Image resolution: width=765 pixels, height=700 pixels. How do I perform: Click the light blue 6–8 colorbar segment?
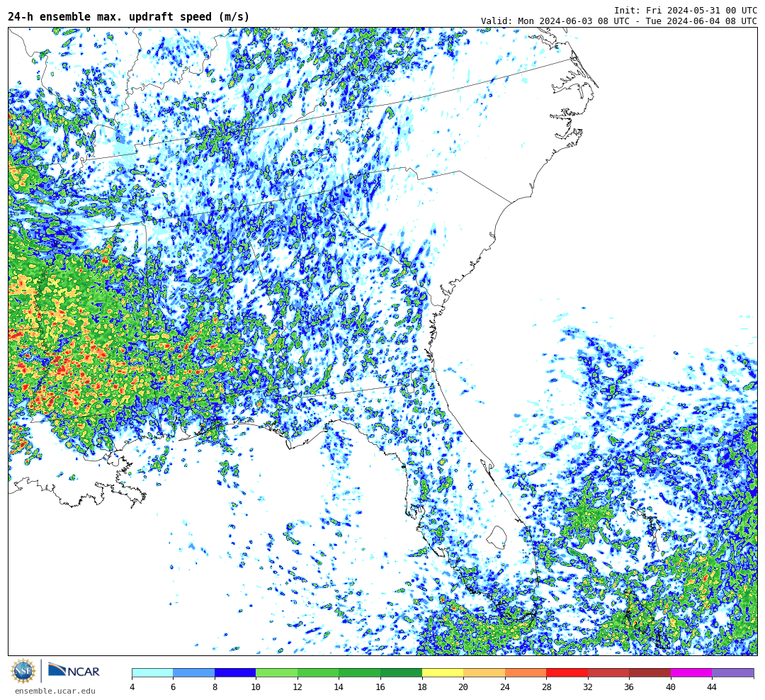[x=193, y=672]
